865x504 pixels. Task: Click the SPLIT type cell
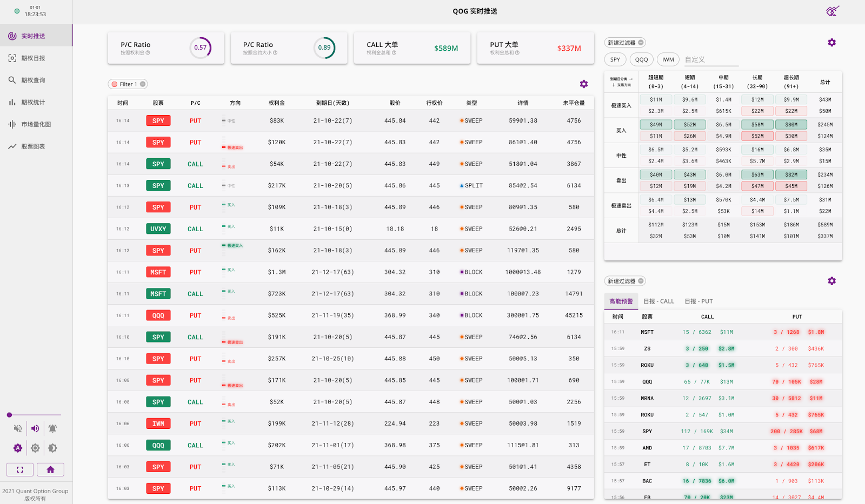tap(471, 186)
